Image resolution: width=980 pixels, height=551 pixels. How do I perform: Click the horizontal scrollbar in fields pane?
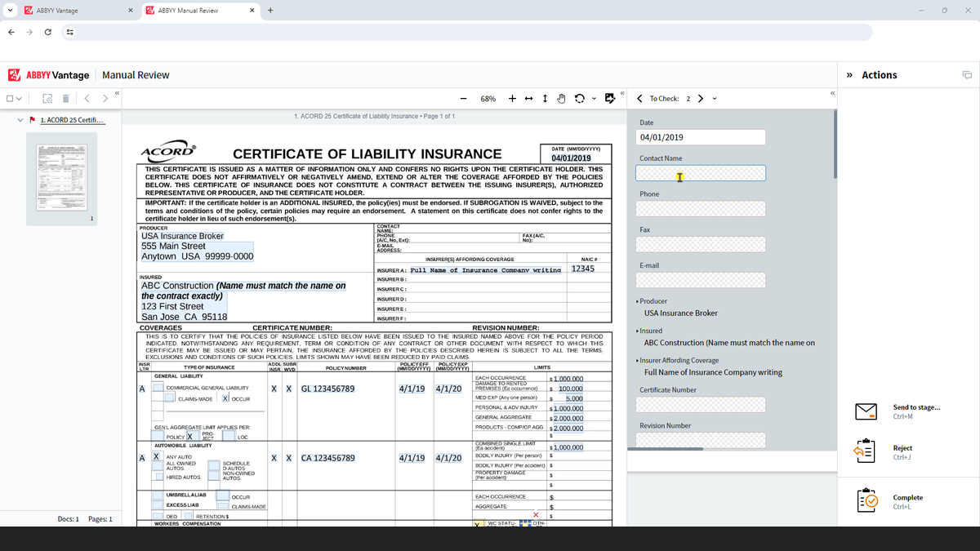(x=664, y=448)
